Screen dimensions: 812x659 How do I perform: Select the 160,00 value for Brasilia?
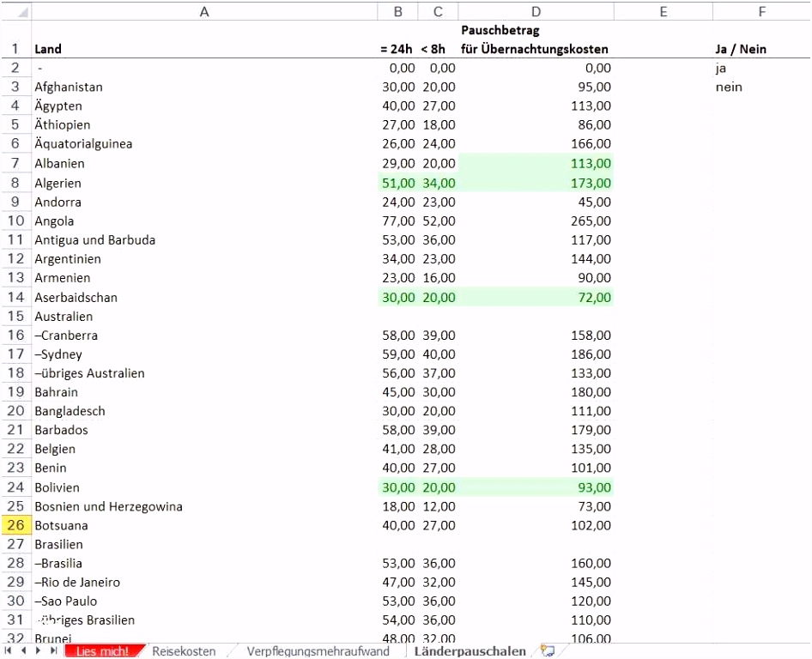click(536, 563)
